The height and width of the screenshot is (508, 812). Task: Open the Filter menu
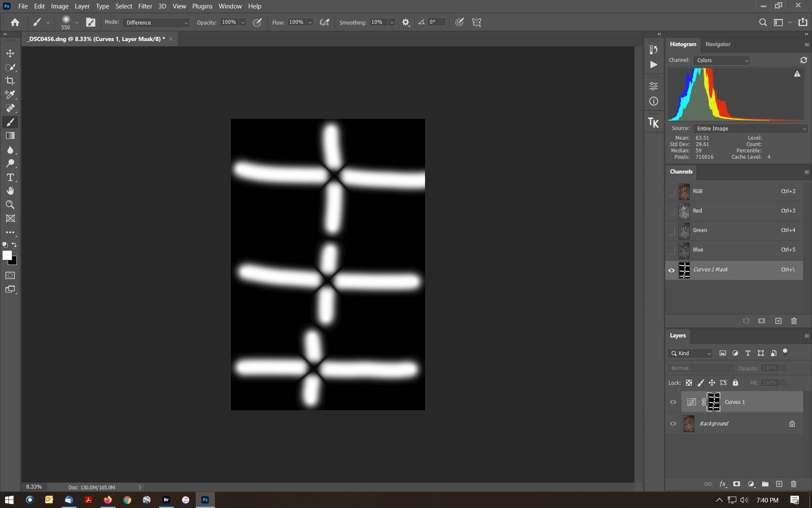[145, 6]
